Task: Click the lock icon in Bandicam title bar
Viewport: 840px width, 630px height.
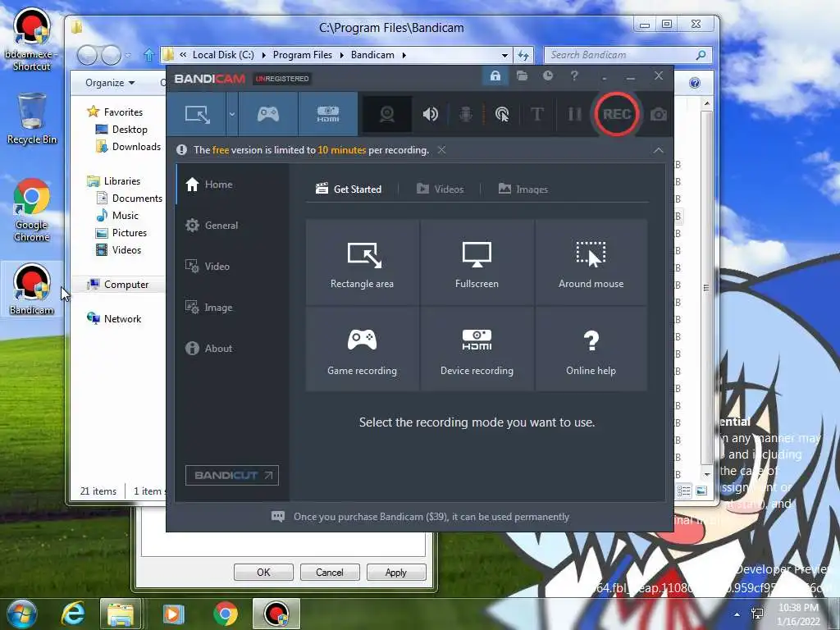Action: [495, 76]
